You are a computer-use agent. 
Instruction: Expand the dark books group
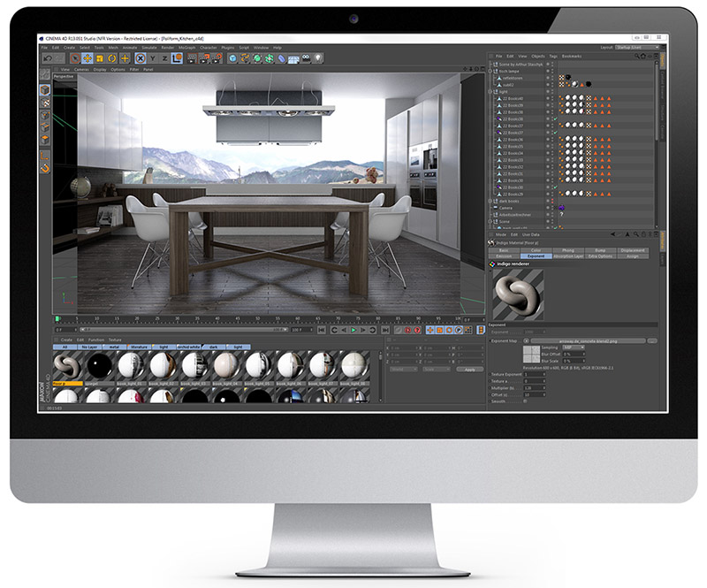(x=490, y=202)
